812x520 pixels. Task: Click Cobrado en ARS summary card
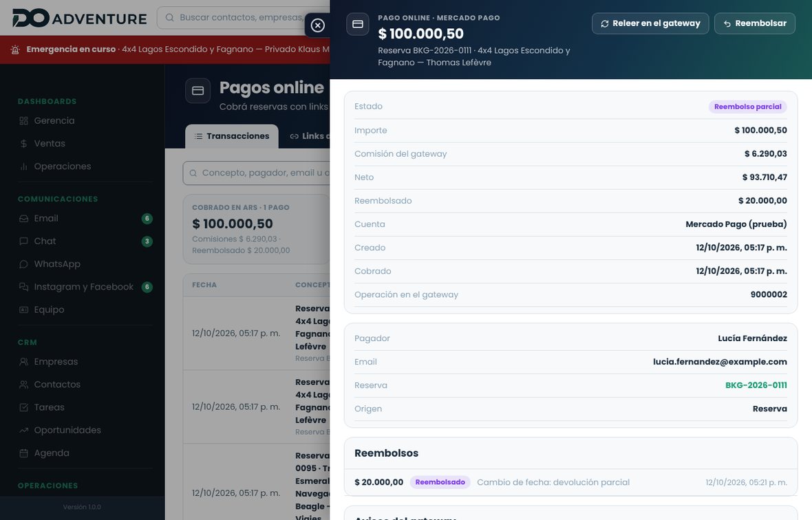257,228
